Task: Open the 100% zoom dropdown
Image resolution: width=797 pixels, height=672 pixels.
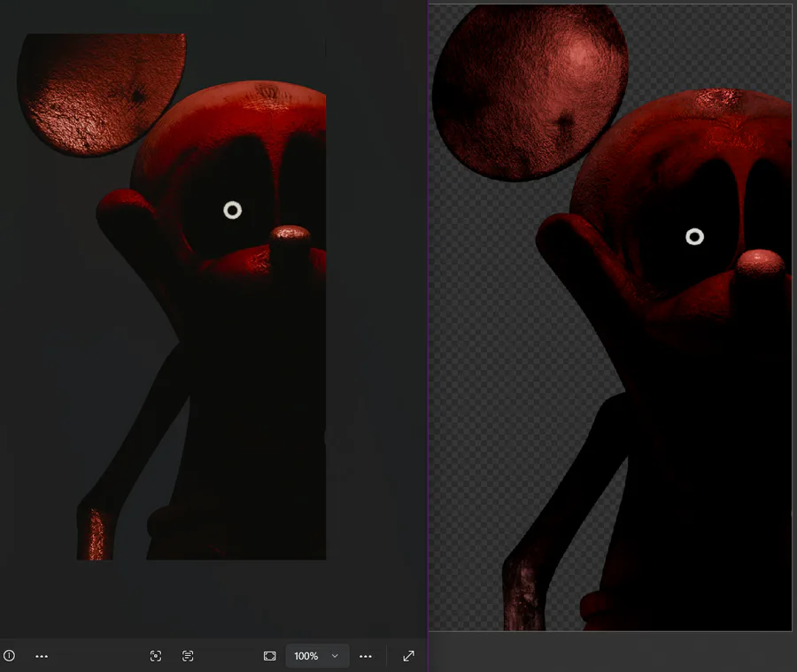Action: click(x=317, y=656)
